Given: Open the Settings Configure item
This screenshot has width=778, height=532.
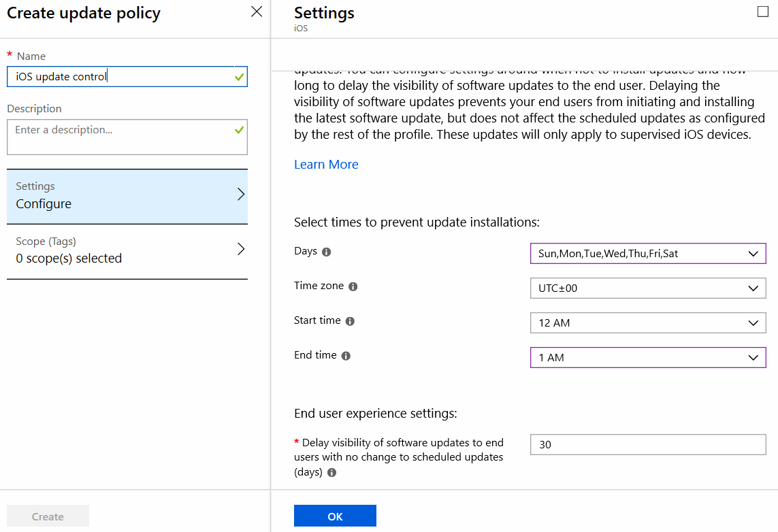Looking at the screenshot, I should coord(127,196).
